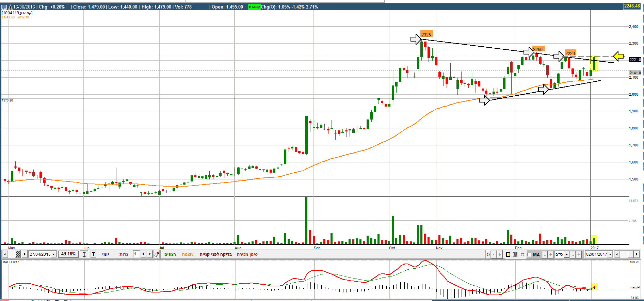The image size is (644, 301).
Task: Click the Close: 1,479.00 value in header
Action: pos(89,7)
